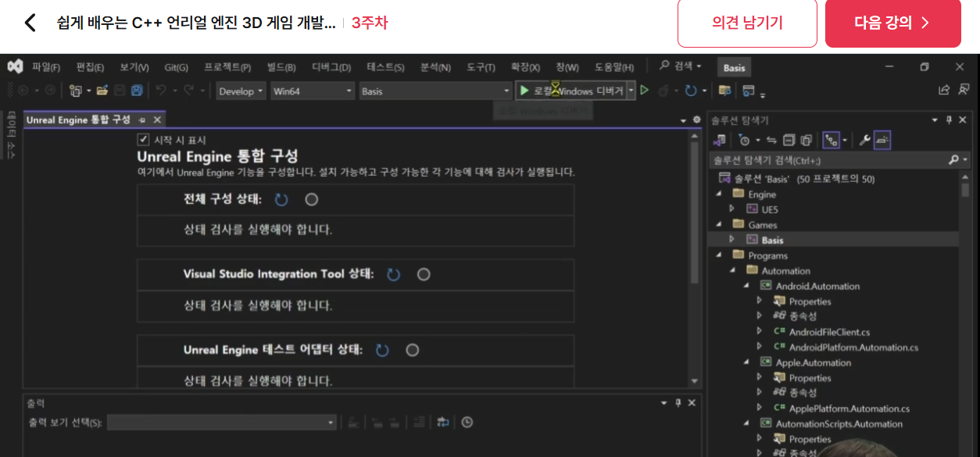The height and width of the screenshot is (457, 980).
Task: Open the Basis startup project dropdown
Action: (435, 91)
